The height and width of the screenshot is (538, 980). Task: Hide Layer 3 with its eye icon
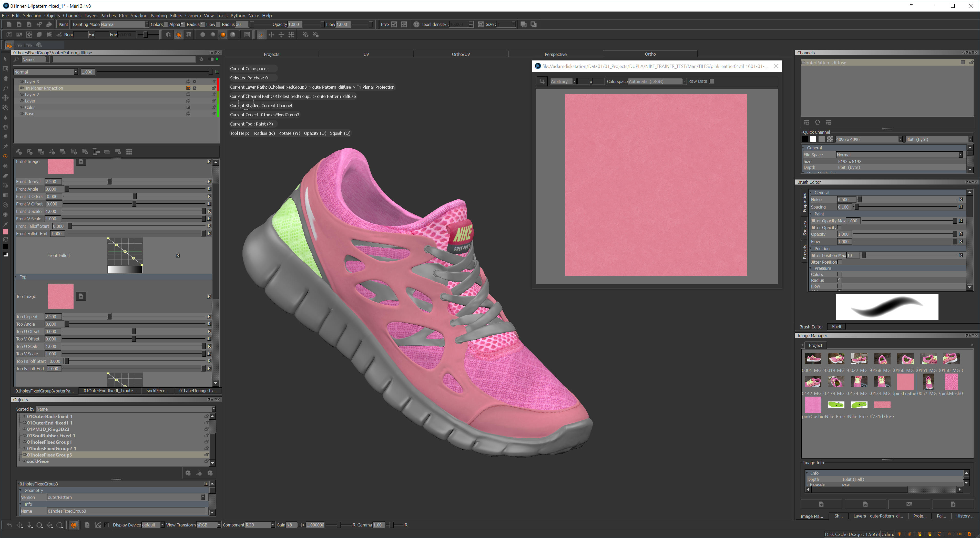22,82
